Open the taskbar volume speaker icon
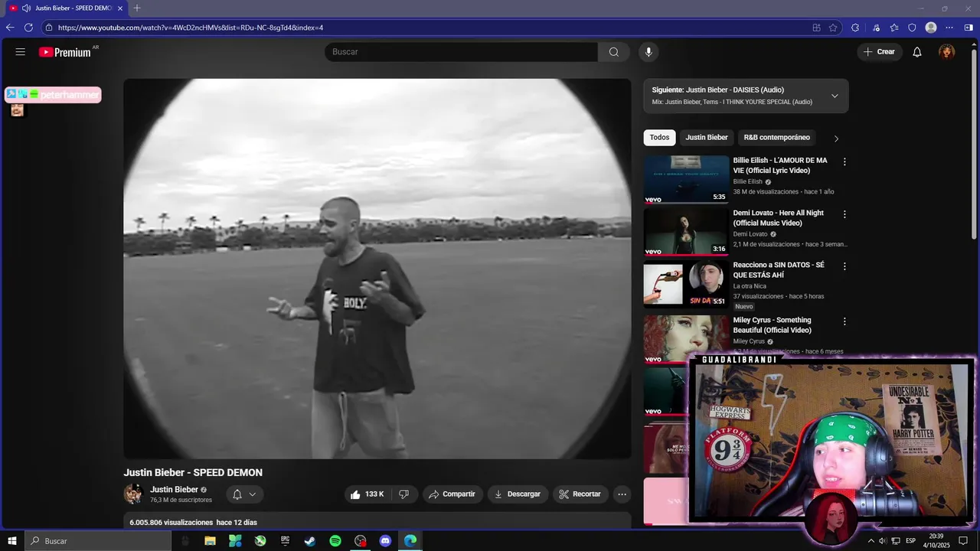Viewport: 980px width, 551px height. (x=883, y=541)
